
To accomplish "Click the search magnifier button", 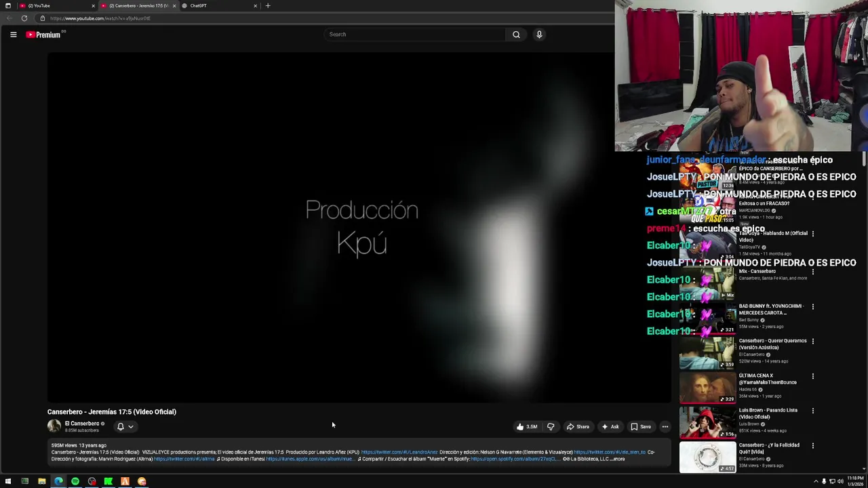I will pyautogui.click(x=516, y=35).
